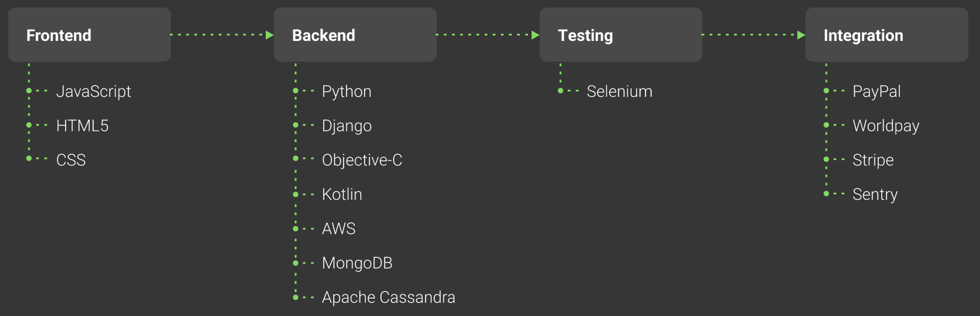Click the JavaScript tree item

(93, 91)
